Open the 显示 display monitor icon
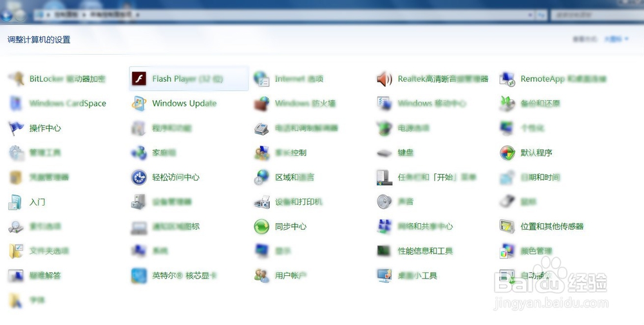 pyautogui.click(x=261, y=251)
